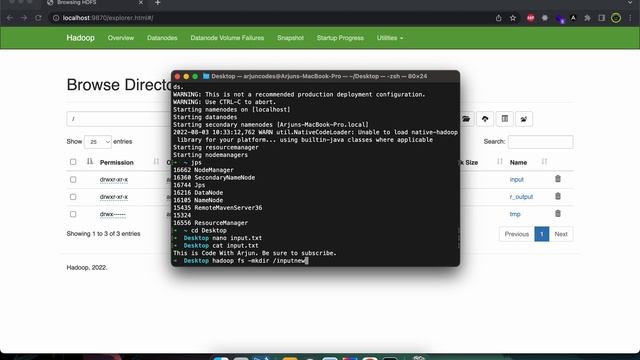Viewport: 640px width, 360px height.
Task: Check the box for the r_output row
Action: [x=73, y=197]
